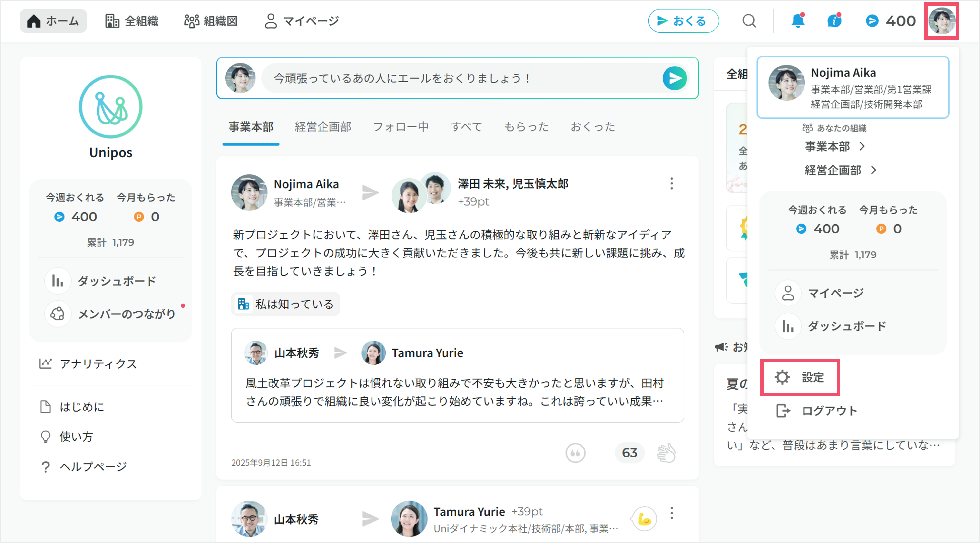Open 使い方 tips link
Screen dimensions: 980x543
(67, 437)
